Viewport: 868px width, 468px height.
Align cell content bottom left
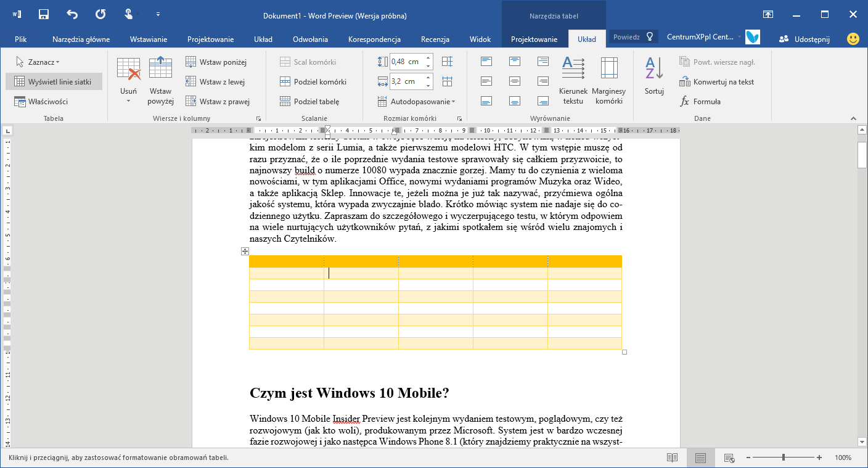pyautogui.click(x=486, y=101)
